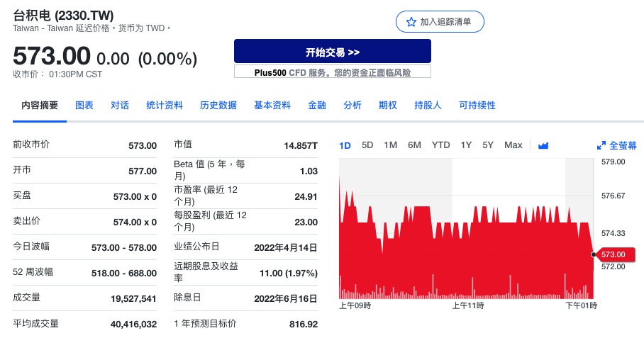Switch chart range to 1M

tap(391, 145)
